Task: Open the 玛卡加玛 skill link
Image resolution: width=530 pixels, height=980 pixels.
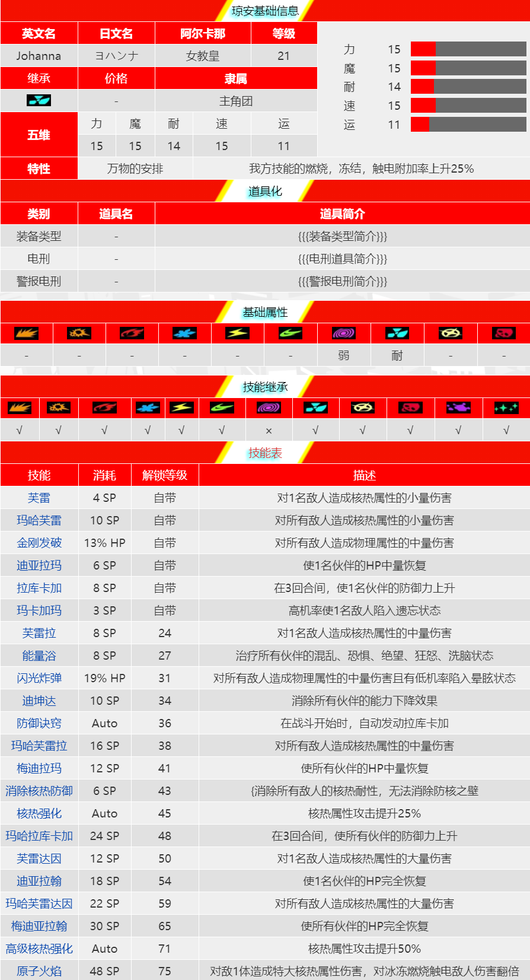Action: pyautogui.click(x=39, y=610)
